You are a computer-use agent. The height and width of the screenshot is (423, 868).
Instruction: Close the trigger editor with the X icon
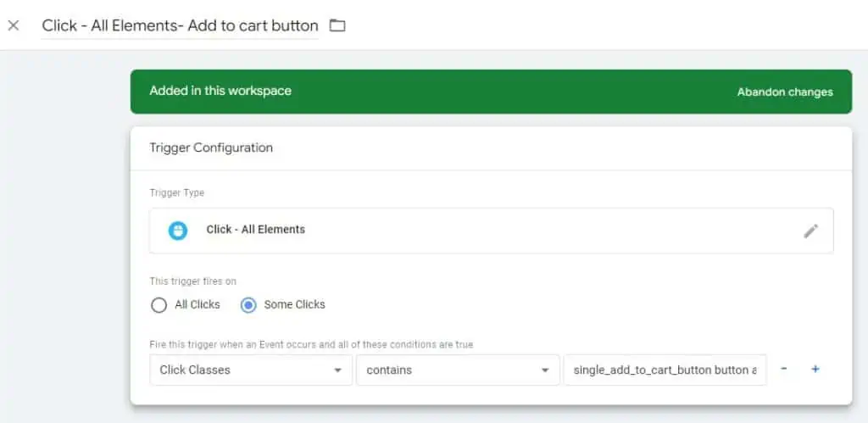[14, 25]
